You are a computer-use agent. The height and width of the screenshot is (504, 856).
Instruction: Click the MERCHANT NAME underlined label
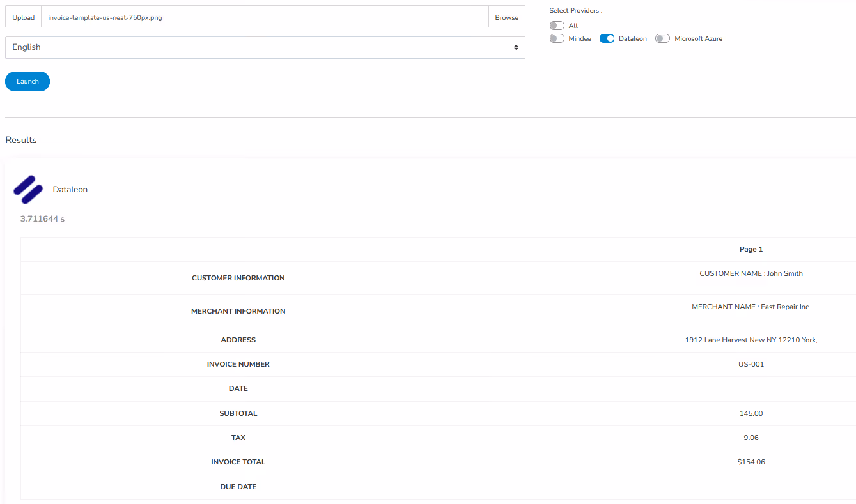click(725, 307)
